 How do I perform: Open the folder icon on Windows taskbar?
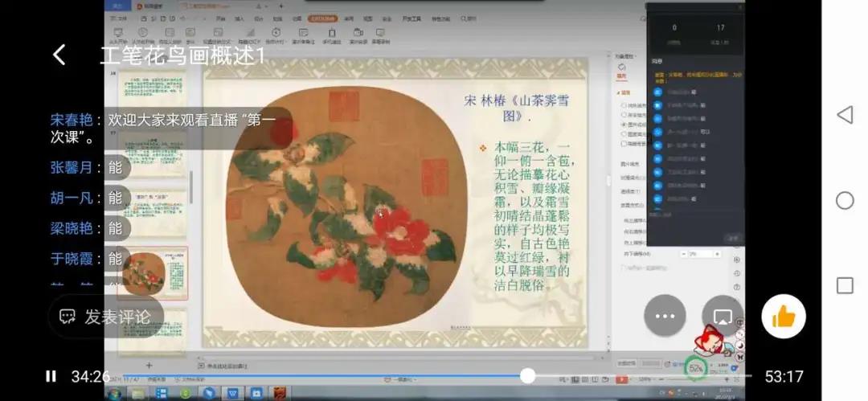[x=138, y=393]
